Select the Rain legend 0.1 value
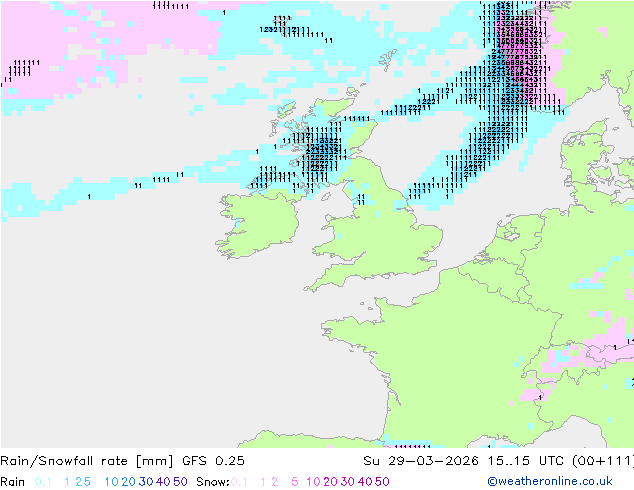Screen dimensions: 634x490 (43, 482)
